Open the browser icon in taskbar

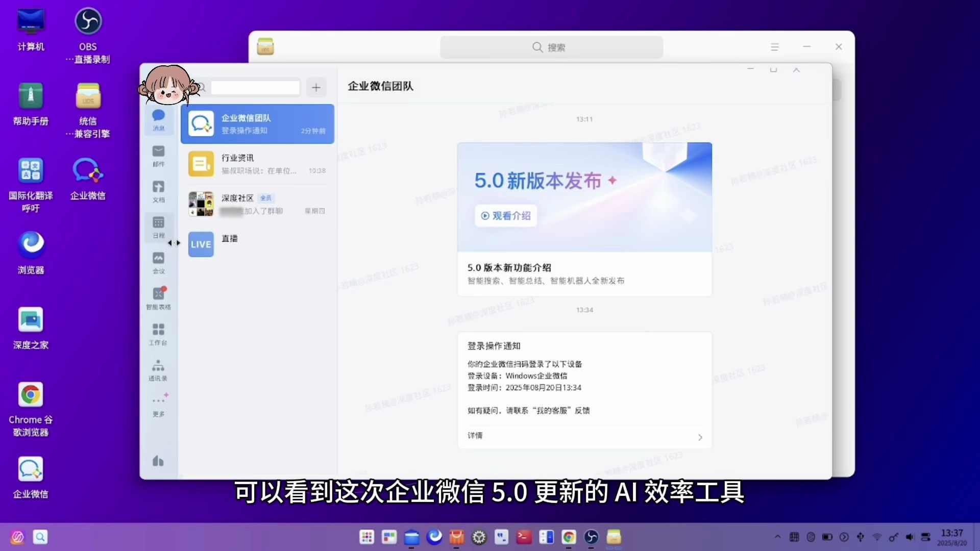coord(434,537)
